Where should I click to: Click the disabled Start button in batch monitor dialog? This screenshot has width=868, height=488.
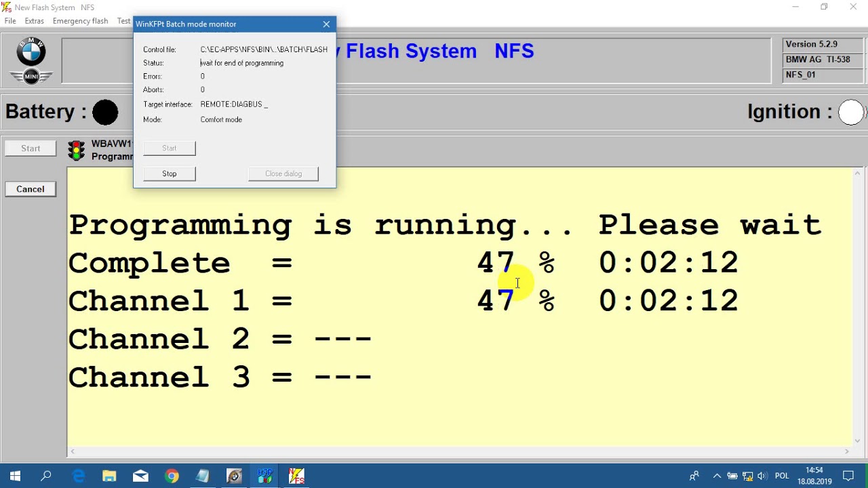tap(170, 148)
